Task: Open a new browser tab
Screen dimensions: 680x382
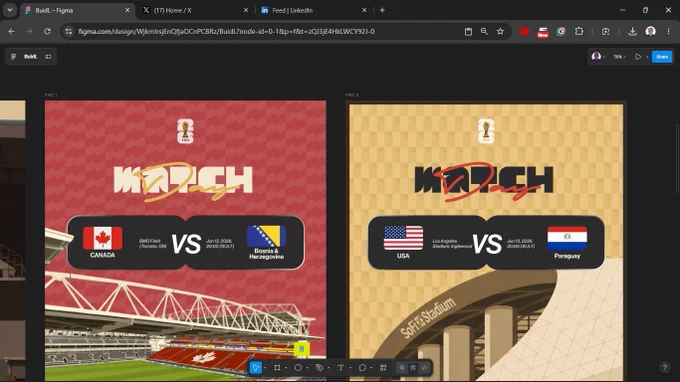Action: pos(382,10)
